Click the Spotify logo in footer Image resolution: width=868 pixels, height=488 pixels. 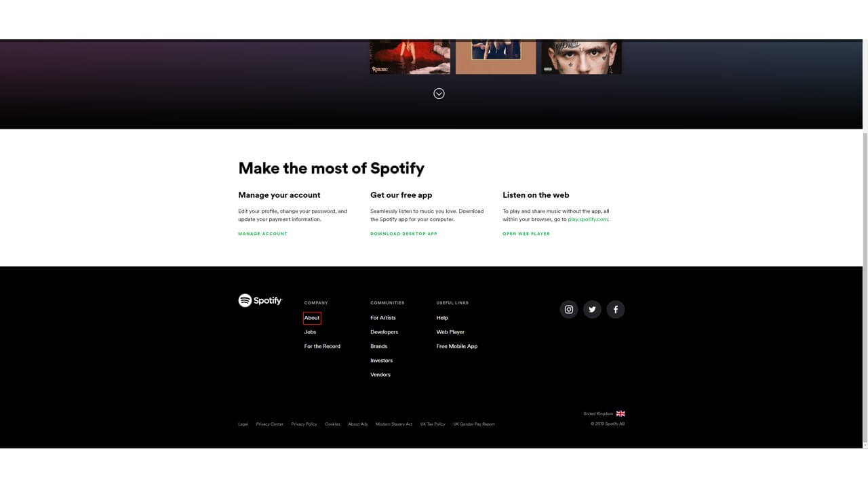pos(260,300)
